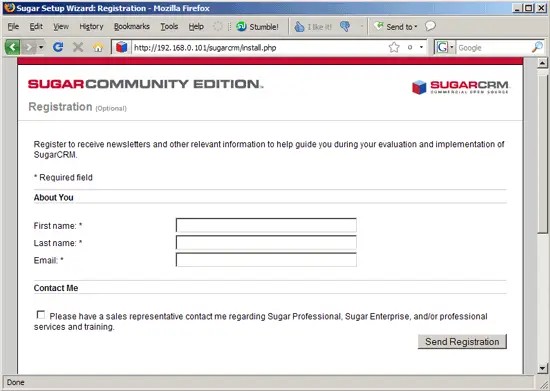Click the scrollbar down arrow
Image resolution: width=550 pixels, height=391 pixels.
[542, 368]
